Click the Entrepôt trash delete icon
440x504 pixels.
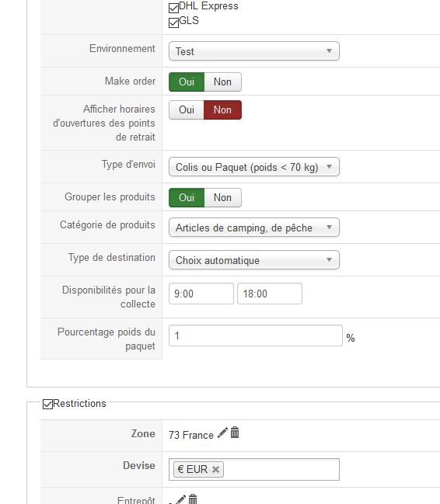[x=193, y=499]
